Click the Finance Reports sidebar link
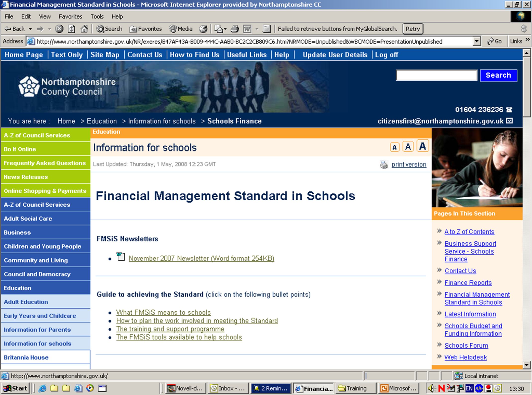532x395 pixels. point(468,283)
